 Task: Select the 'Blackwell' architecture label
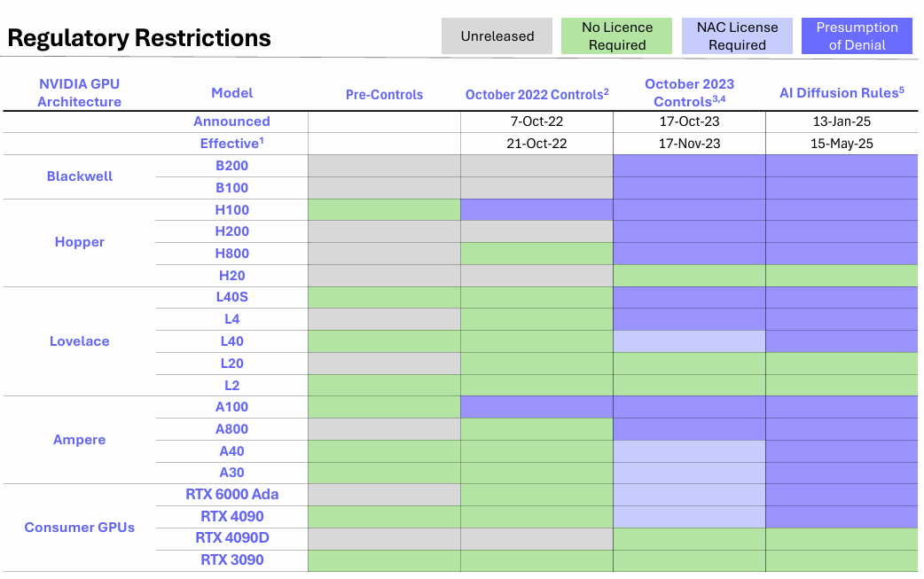pos(80,176)
